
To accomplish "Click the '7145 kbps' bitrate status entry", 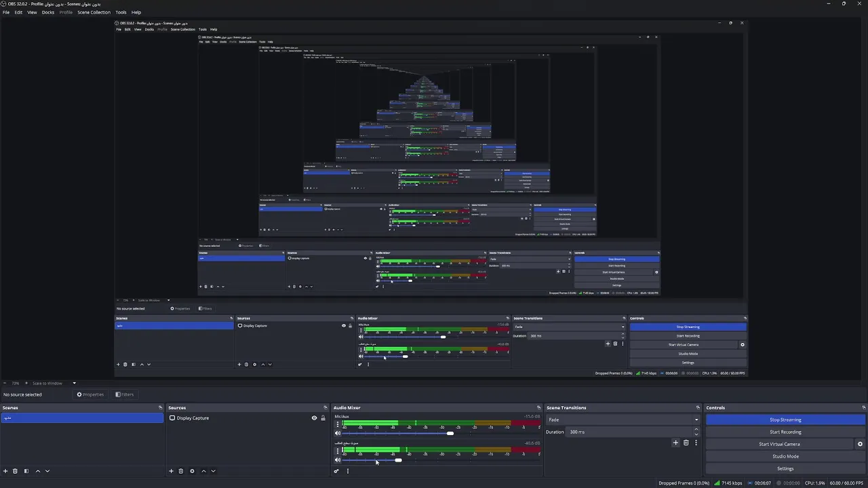I will click(x=729, y=483).
